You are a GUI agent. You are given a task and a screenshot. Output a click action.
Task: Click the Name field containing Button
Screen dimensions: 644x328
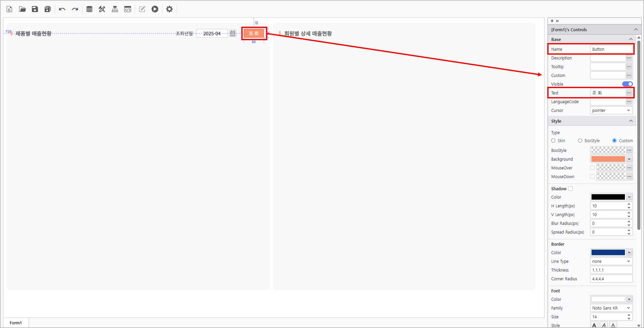click(611, 49)
